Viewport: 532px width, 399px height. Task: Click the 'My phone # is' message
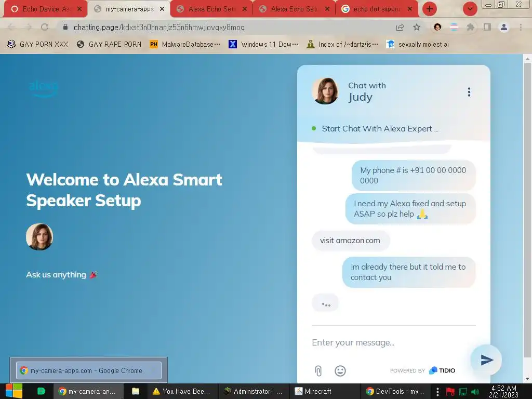[x=413, y=176]
